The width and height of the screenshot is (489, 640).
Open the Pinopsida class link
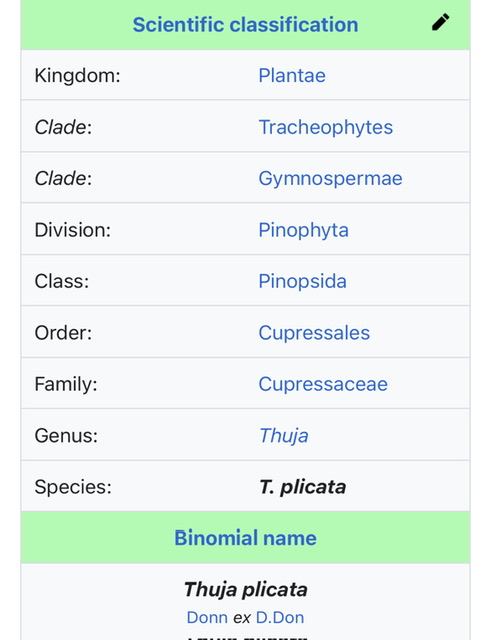pyautogui.click(x=302, y=281)
